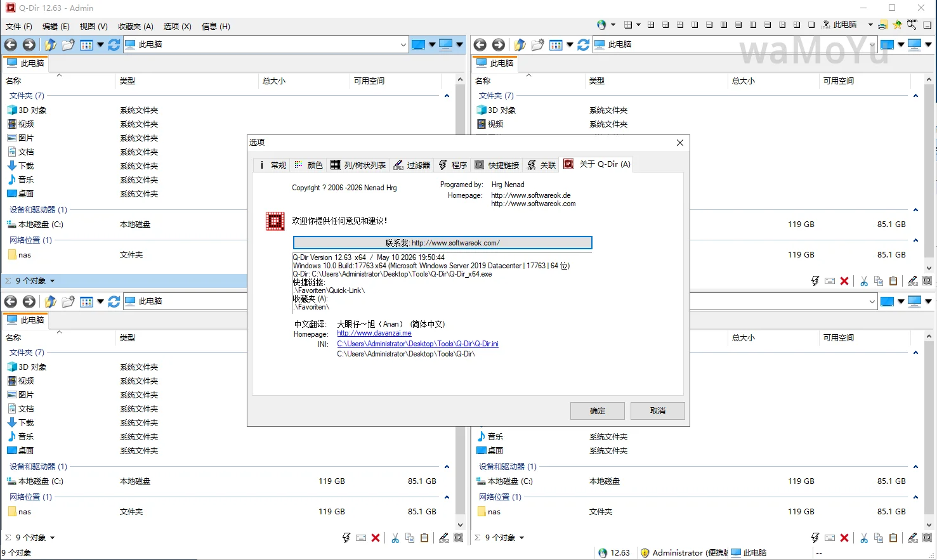Click the 取消 button
The image size is (937, 560).
coord(658,411)
